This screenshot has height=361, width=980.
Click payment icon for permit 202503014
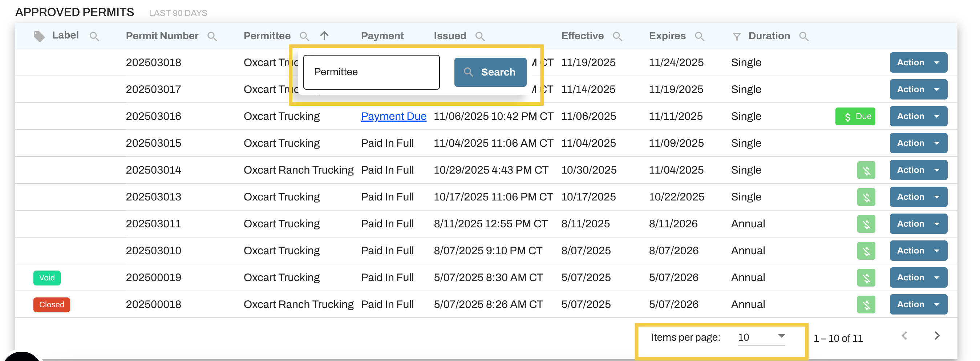tap(866, 170)
